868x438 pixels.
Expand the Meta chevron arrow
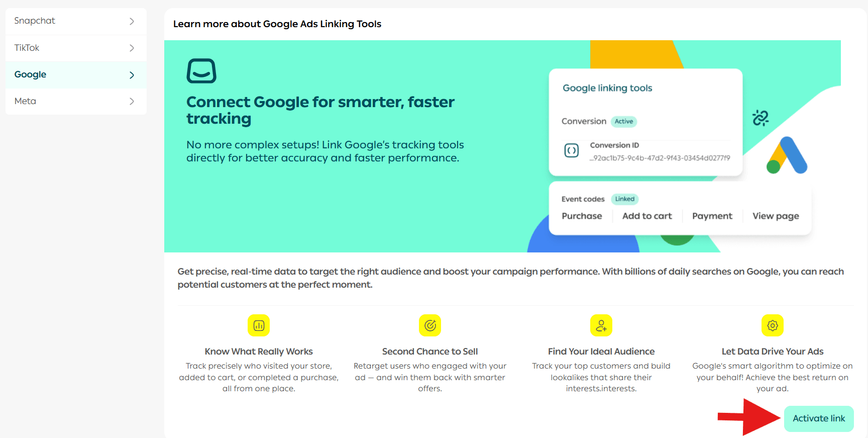pyautogui.click(x=132, y=102)
